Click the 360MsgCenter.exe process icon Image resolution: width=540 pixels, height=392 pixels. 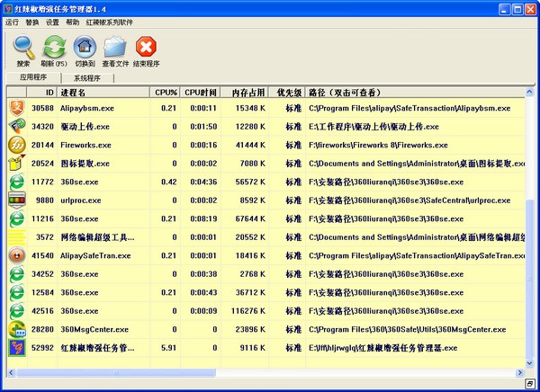point(16,329)
